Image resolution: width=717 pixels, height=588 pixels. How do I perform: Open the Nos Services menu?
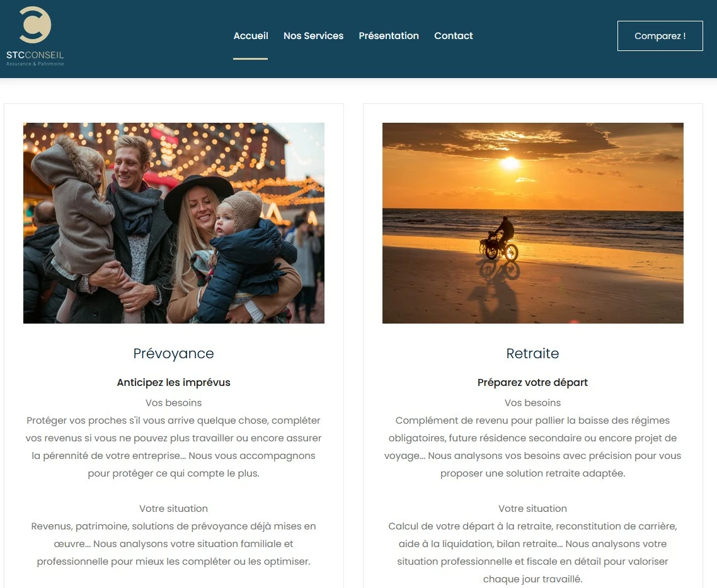tap(313, 36)
